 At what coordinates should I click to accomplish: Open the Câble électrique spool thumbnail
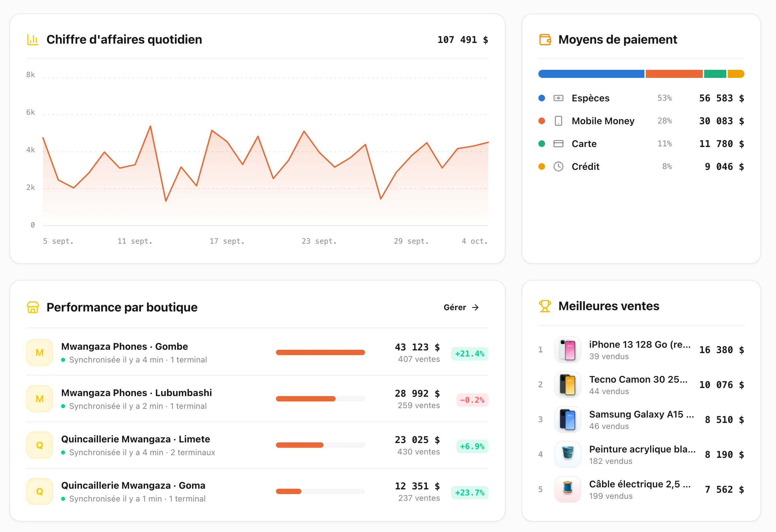(x=568, y=489)
